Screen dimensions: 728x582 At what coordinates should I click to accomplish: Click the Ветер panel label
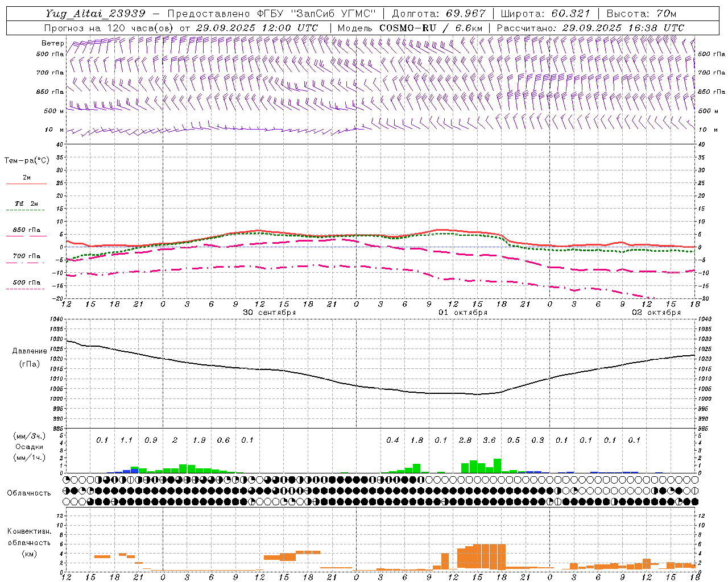pyautogui.click(x=53, y=43)
